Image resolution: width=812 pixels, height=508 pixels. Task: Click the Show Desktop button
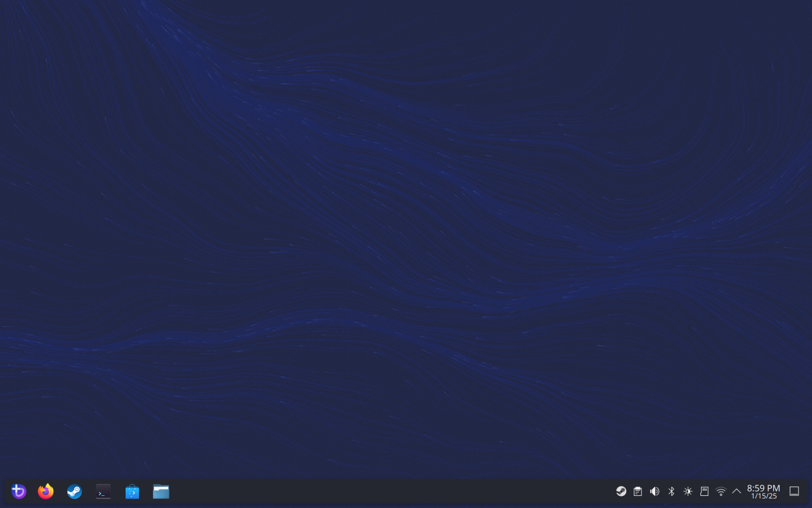pyautogui.click(x=794, y=491)
